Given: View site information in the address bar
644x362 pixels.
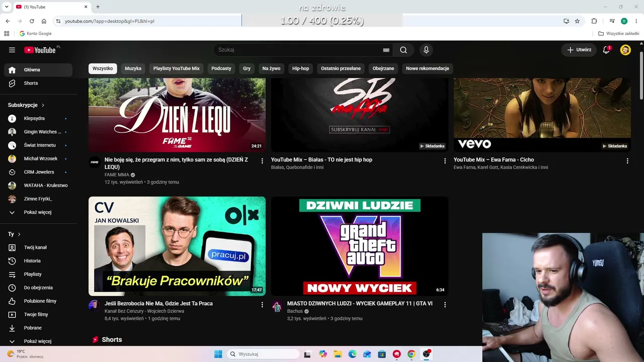Looking at the screenshot, I should tap(58, 21).
